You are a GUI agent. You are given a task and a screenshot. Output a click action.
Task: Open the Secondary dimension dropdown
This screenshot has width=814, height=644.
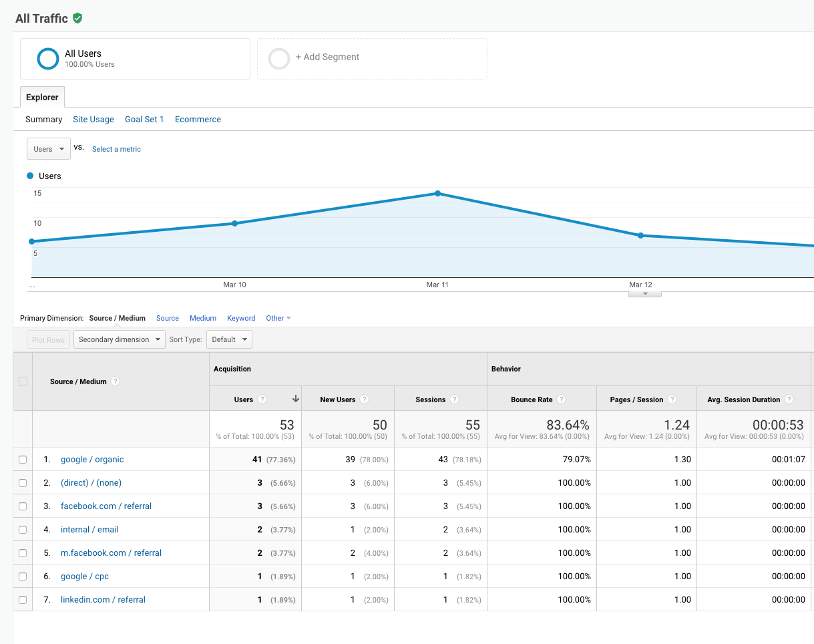point(119,339)
